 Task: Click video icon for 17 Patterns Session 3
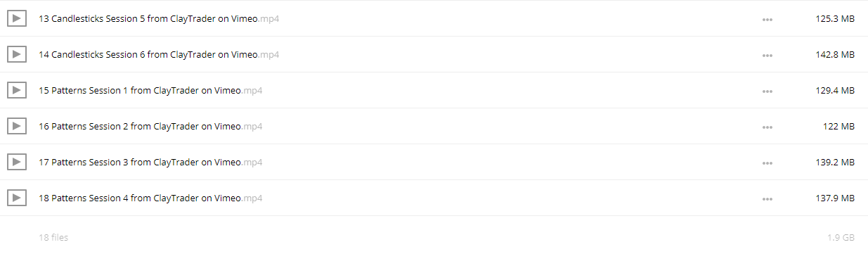tap(17, 162)
